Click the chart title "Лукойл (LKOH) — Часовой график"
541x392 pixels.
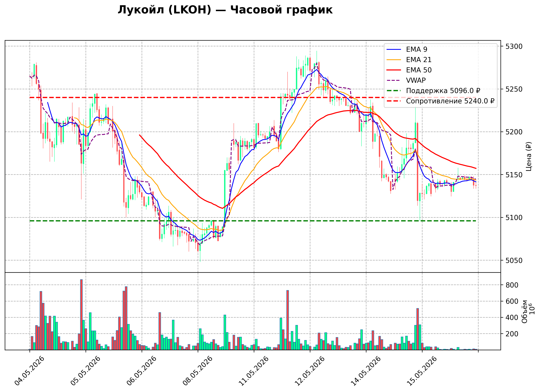point(225,10)
